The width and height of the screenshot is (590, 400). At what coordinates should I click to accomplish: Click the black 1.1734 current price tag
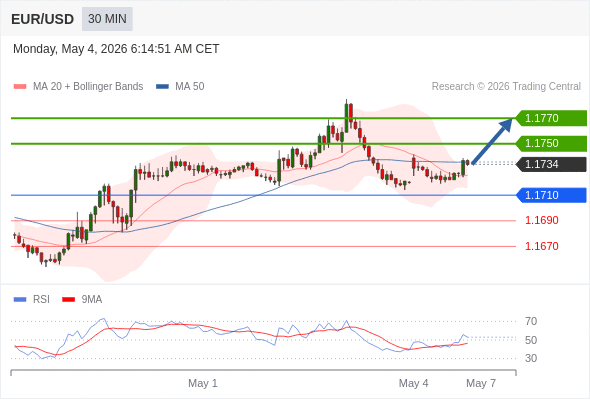click(x=551, y=164)
